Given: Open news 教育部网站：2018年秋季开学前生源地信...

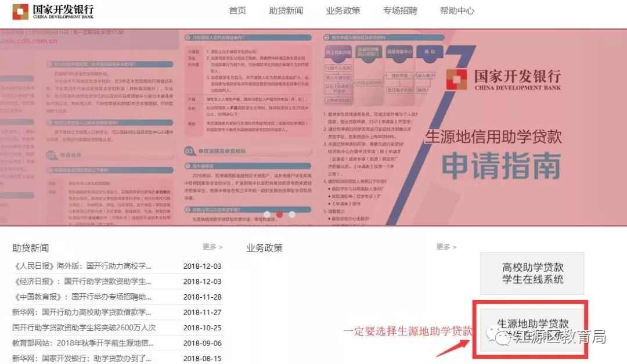Looking at the screenshot, I should tap(83, 343).
